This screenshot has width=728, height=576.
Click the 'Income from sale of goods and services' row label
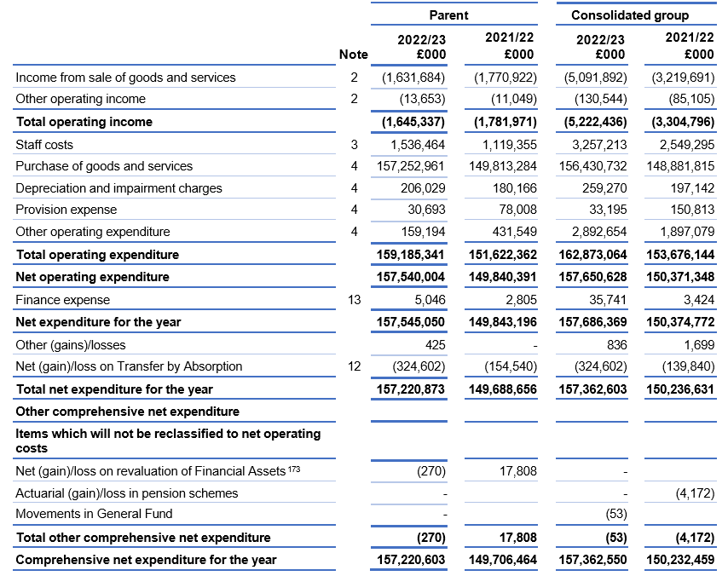tap(125, 78)
